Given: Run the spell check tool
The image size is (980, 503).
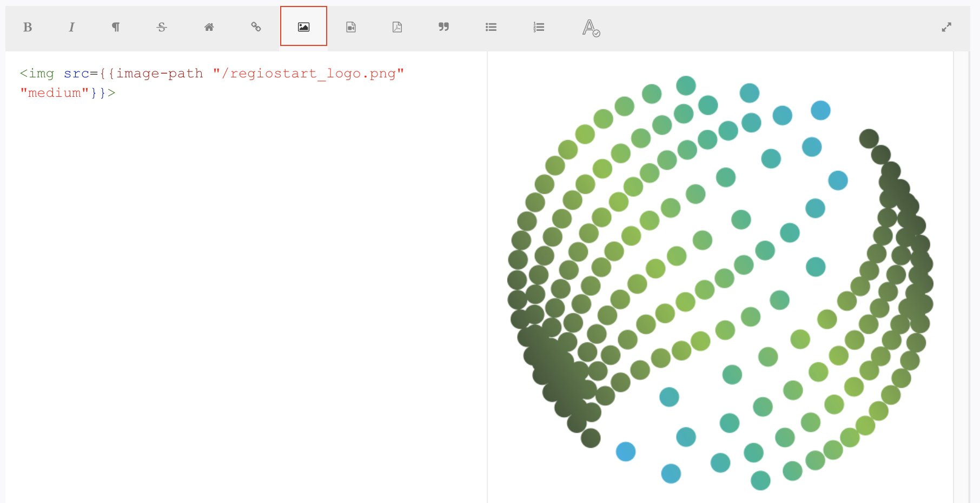Looking at the screenshot, I should (591, 28).
